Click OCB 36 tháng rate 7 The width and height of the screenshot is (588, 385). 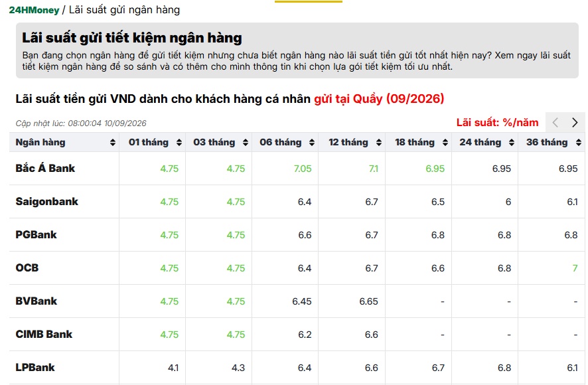click(575, 268)
